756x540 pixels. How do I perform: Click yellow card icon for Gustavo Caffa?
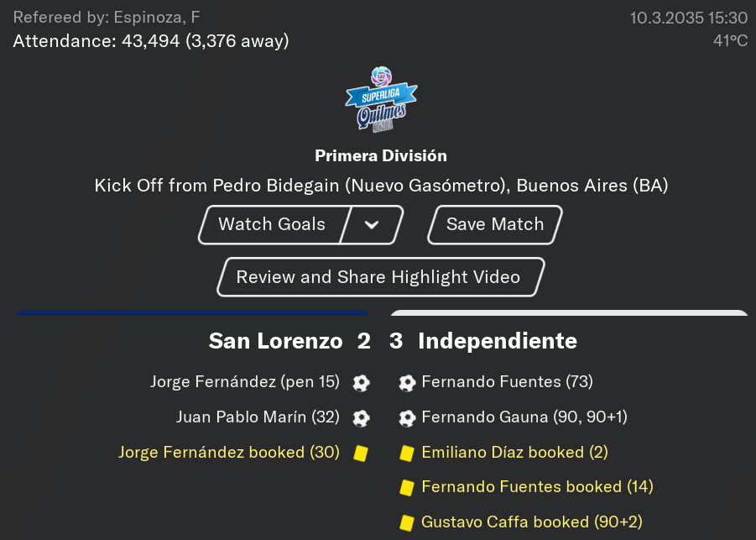click(407, 522)
